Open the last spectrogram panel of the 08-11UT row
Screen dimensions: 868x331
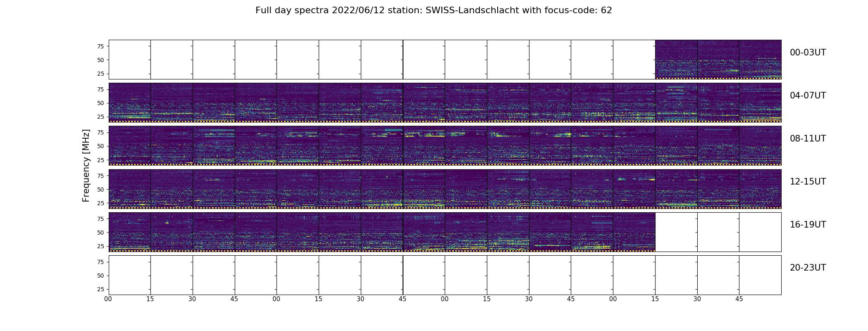tap(760, 146)
